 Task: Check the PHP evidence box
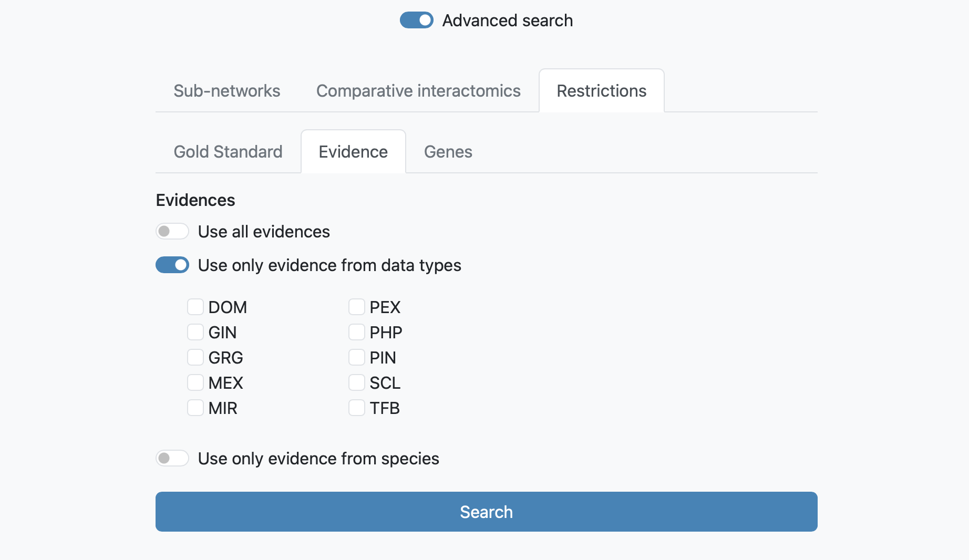click(x=357, y=332)
